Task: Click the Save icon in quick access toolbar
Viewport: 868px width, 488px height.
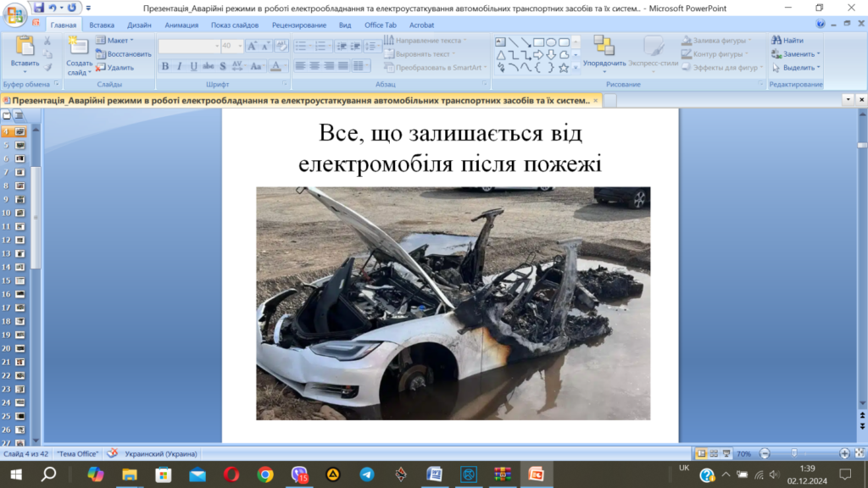Action: (38, 8)
